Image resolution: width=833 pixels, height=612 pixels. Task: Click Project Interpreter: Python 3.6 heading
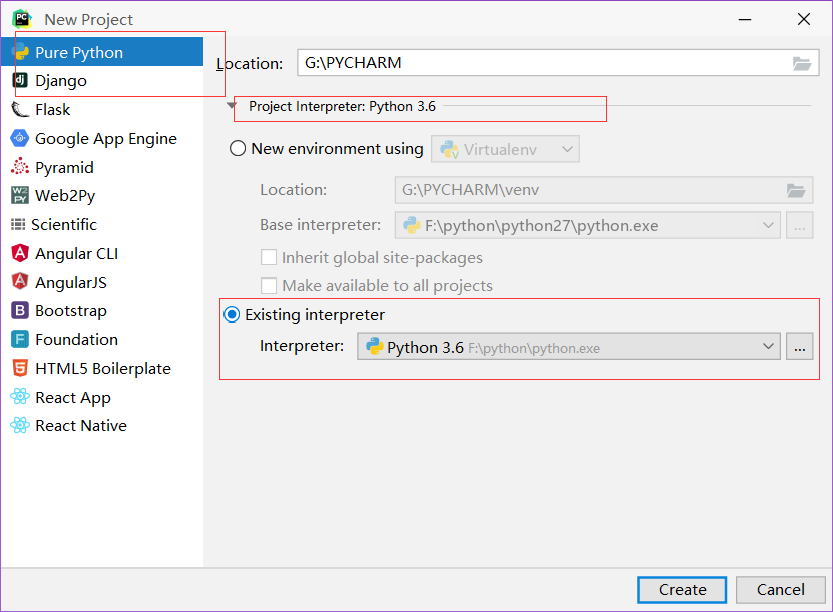(342, 106)
